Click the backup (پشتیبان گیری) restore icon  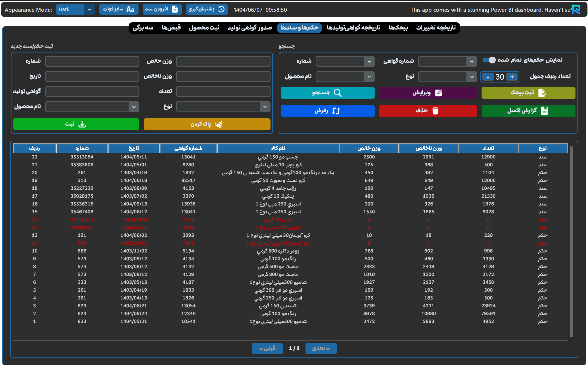[221, 9]
